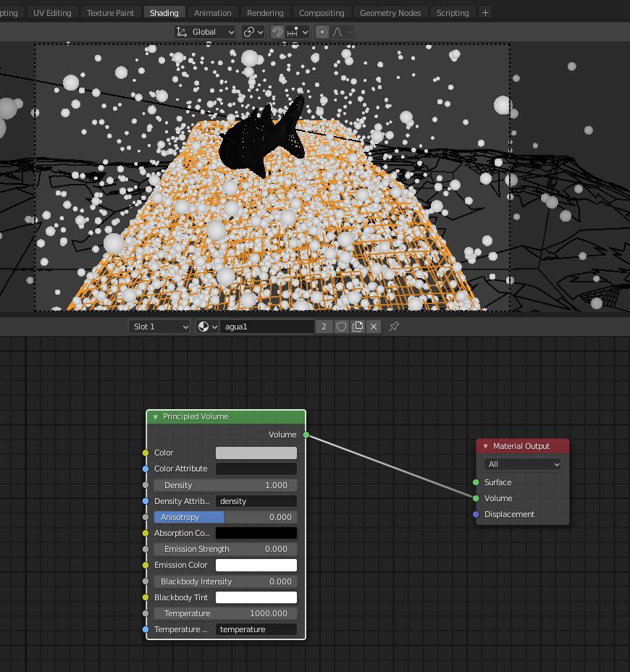This screenshot has width=630, height=672.
Task: Open the Global transform orientation dropdown
Action: pos(209,31)
